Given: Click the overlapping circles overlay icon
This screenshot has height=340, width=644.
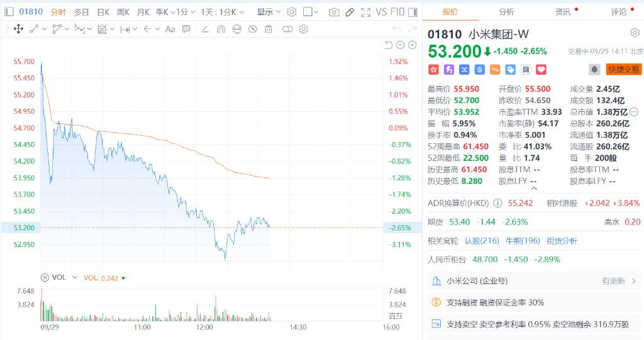Looking at the screenshot, I should tap(288, 29).
